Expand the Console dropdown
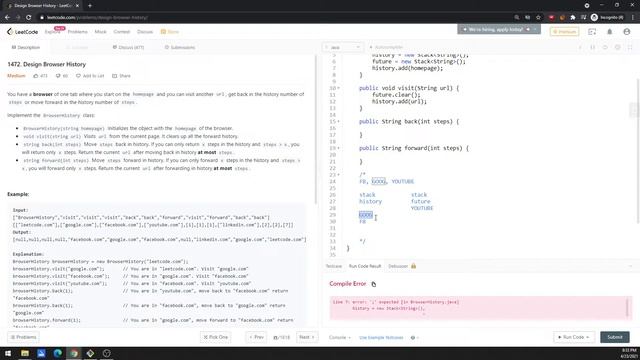 coord(340,338)
